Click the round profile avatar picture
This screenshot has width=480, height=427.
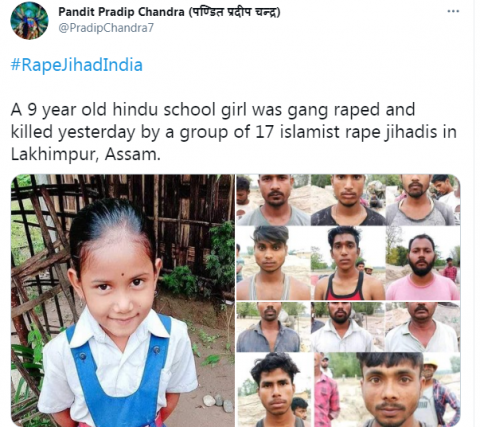tap(29, 21)
